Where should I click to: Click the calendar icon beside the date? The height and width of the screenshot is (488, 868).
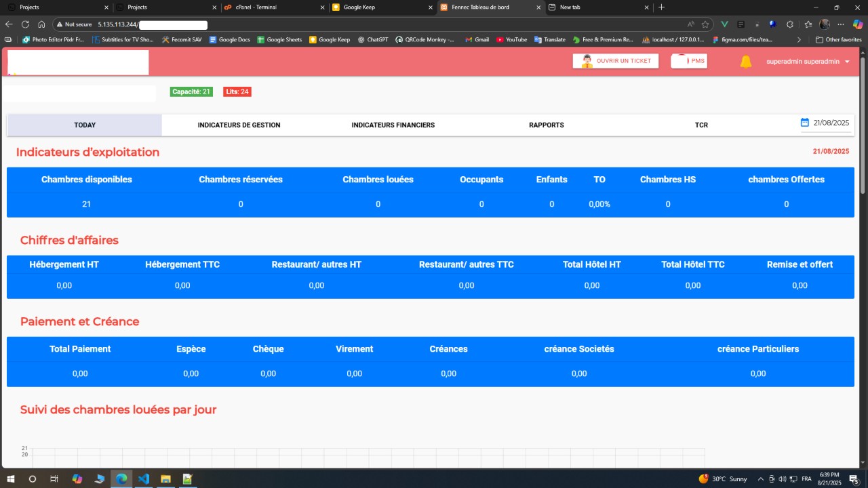[805, 123]
